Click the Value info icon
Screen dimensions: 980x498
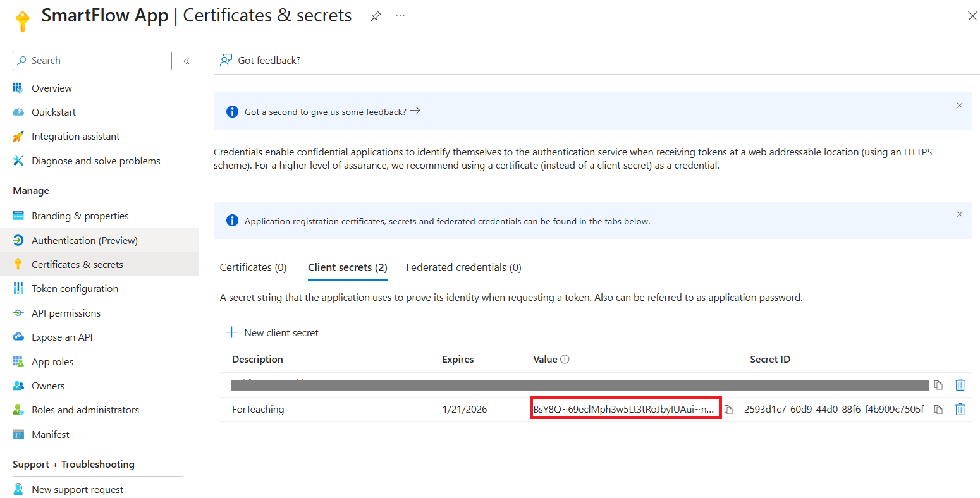[565, 359]
